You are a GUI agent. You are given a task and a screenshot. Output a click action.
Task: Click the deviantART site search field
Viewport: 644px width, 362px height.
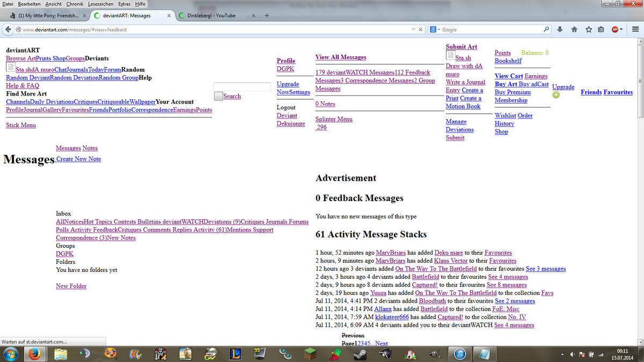242,87
